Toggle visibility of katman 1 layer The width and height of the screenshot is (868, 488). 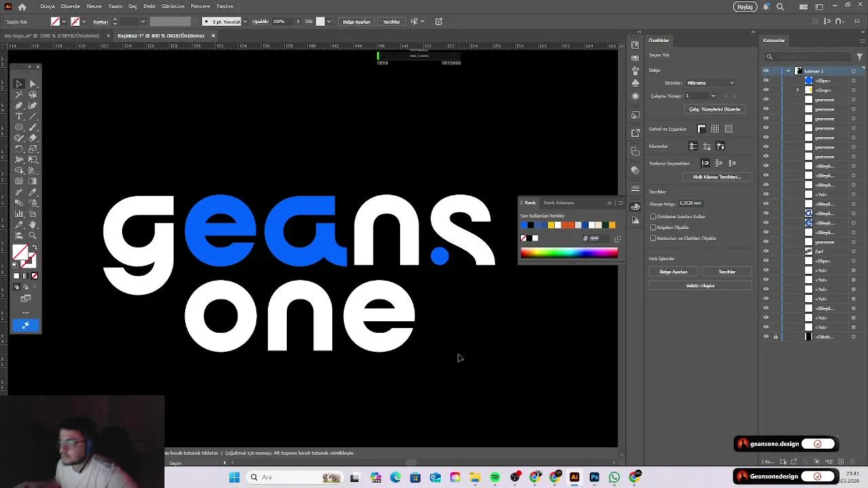point(766,71)
